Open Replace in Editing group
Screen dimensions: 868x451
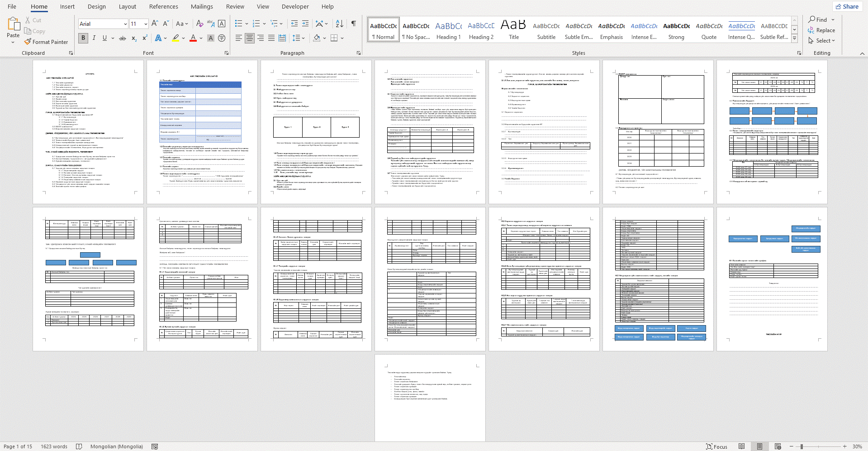pyautogui.click(x=821, y=30)
